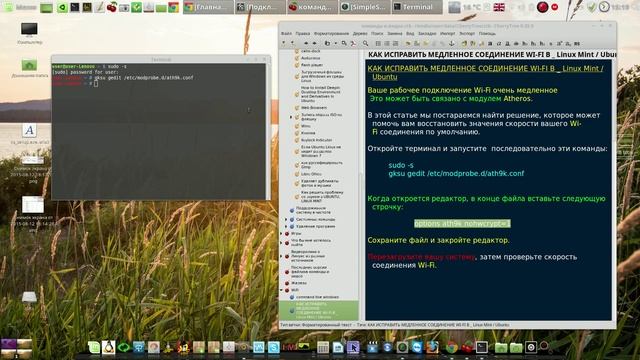
Task: Launch Skype from the dock
Action: click(273, 347)
